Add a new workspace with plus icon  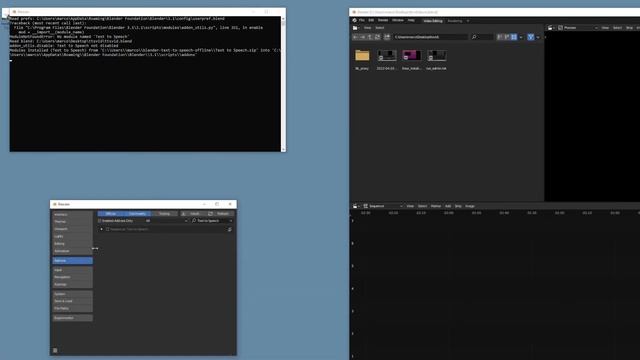[x=468, y=21]
